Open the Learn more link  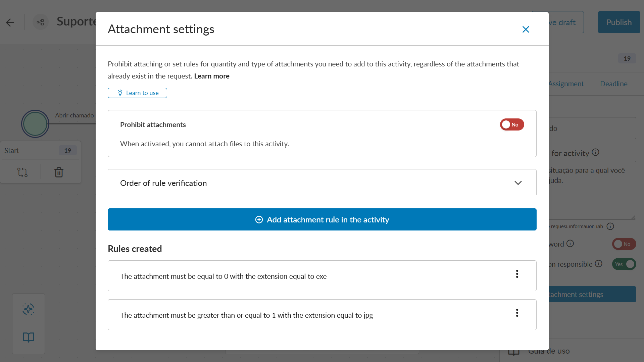point(212,76)
